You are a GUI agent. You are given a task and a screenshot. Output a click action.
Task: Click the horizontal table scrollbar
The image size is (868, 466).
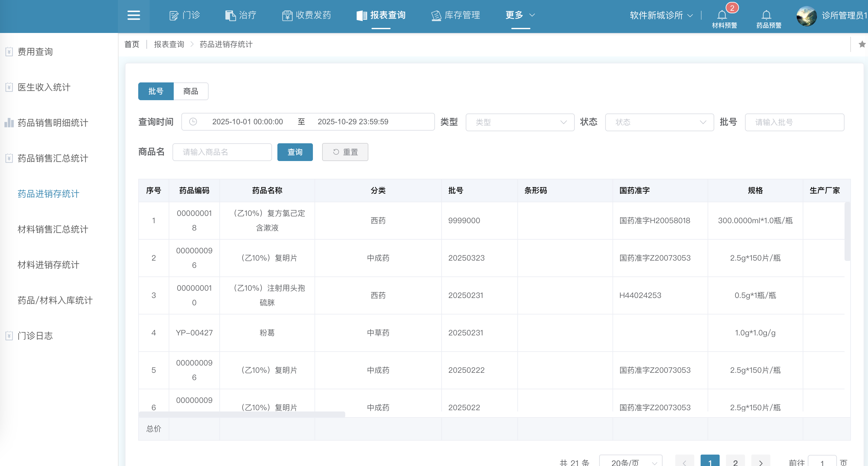[242, 414]
